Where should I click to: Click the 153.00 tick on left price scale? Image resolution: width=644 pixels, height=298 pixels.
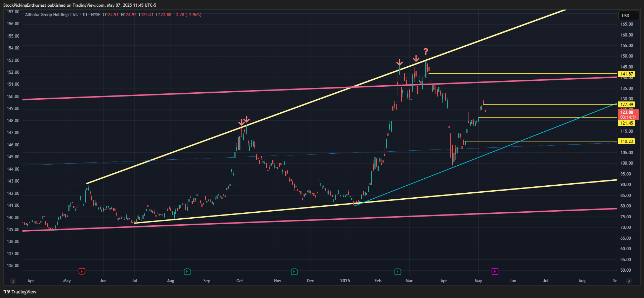[x=13, y=60]
